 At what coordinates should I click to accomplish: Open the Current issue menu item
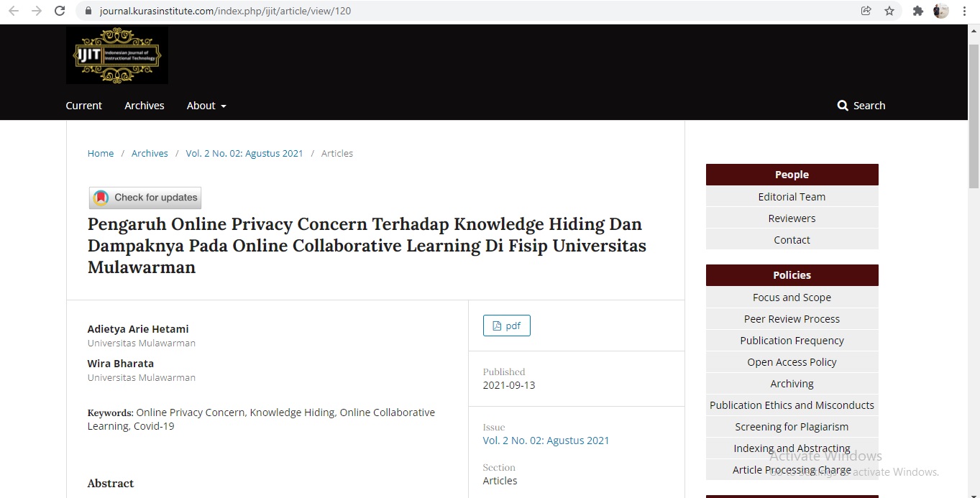pos(84,106)
